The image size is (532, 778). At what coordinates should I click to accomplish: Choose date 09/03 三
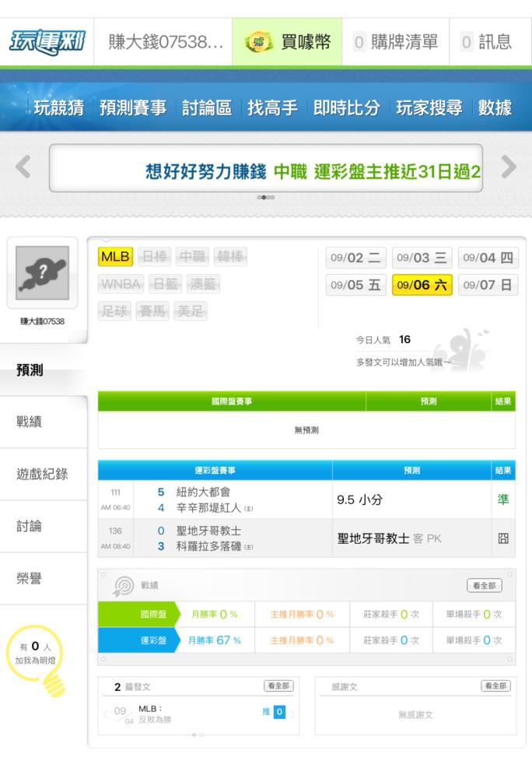point(422,258)
